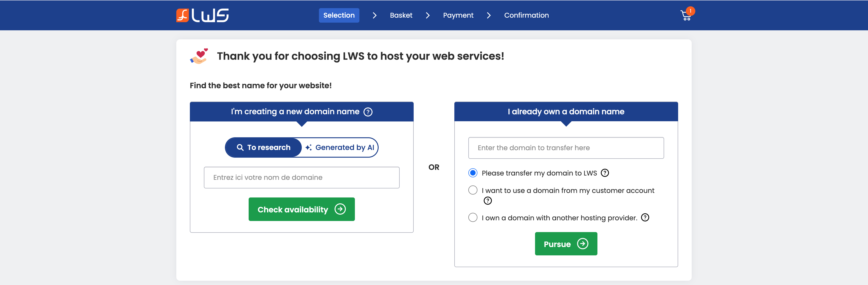Image resolution: width=868 pixels, height=285 pixels.
Task: Select Please transfer my domain to LWS
Action: (x=473, y=173)
